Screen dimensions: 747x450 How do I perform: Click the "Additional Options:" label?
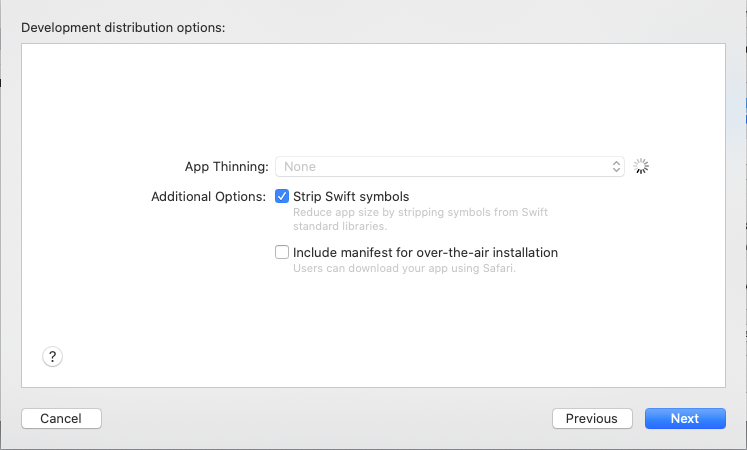click(x=208, y=196)
